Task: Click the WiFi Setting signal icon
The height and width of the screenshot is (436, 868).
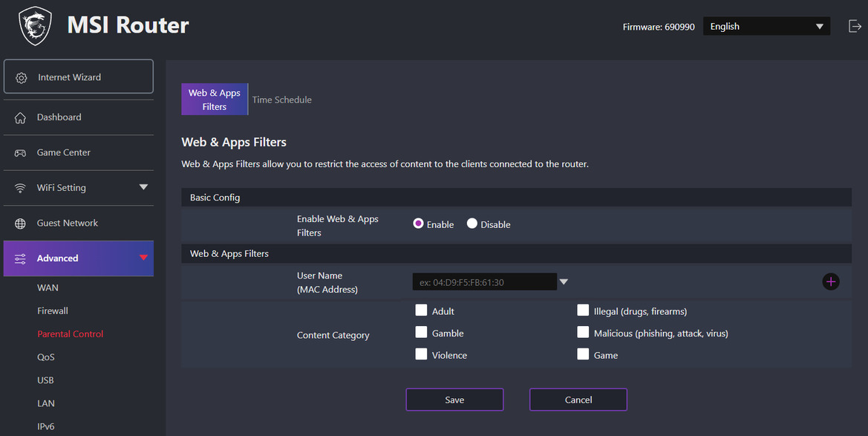Action: coord(21,188)
